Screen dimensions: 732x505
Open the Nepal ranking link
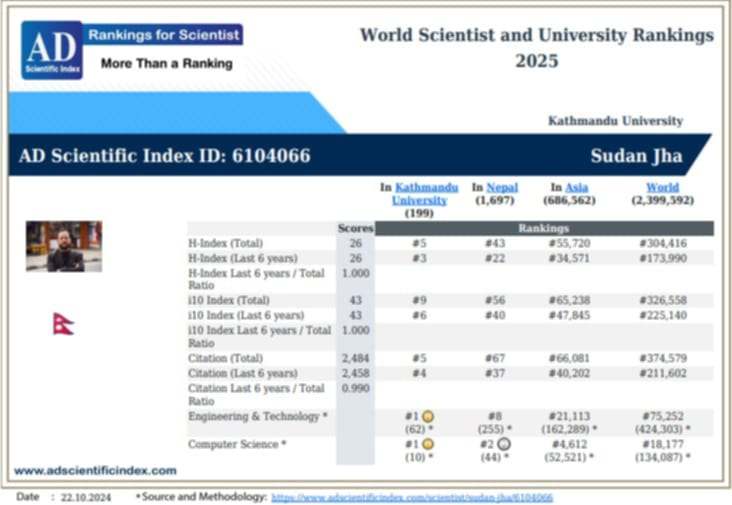coord(502,187)
